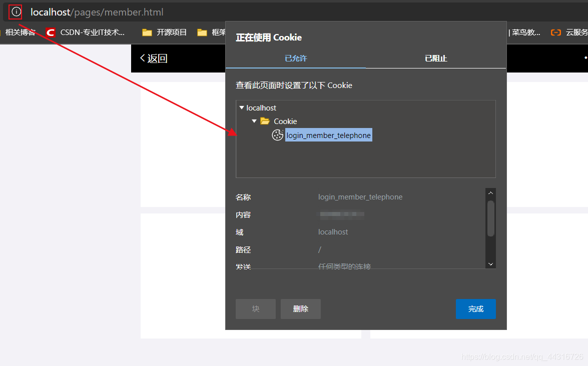Click the scroll up arrow in details
This screenshot has width=588, height=366.
pos(490,192)
